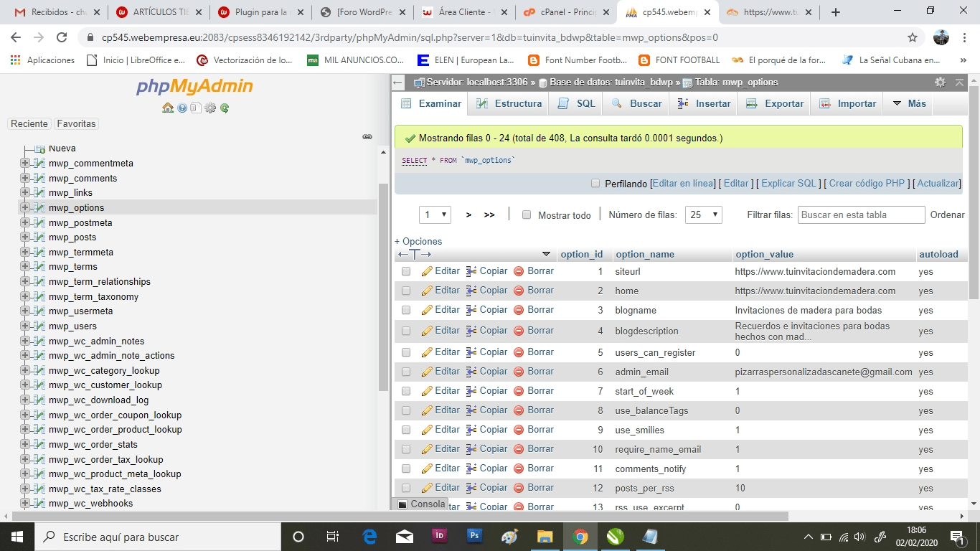
Task: Go to the Insertar tab
Action: [705, 103]
